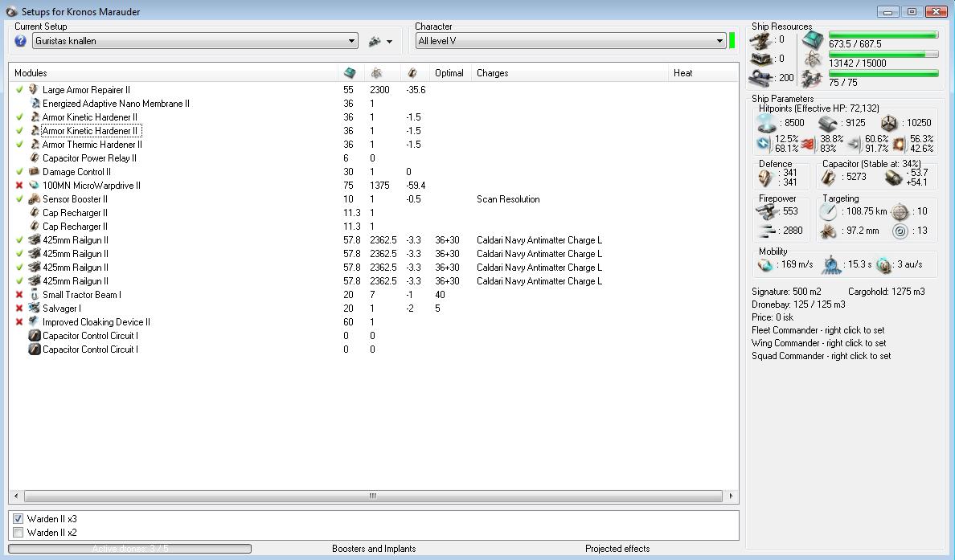Sort by powergrid column header icon
955x560 pixels.
[x=376, y=73]
